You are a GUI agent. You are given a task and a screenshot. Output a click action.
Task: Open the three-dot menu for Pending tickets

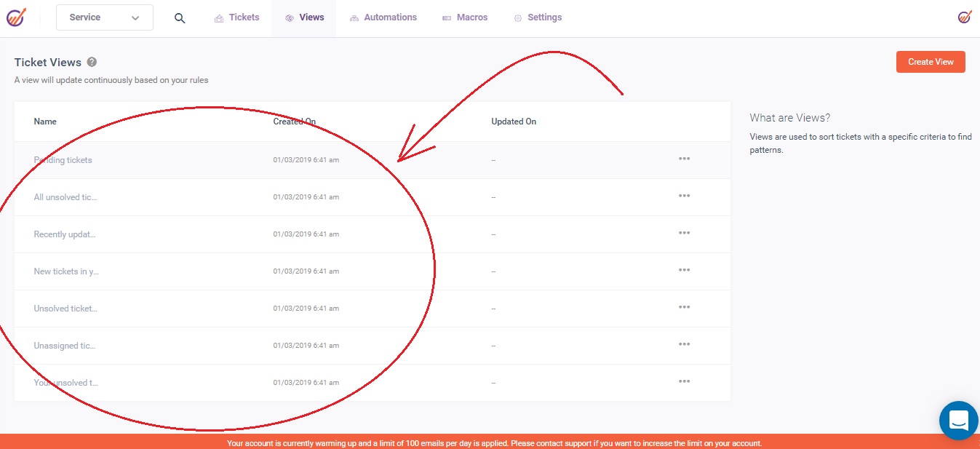pos(684,159)
